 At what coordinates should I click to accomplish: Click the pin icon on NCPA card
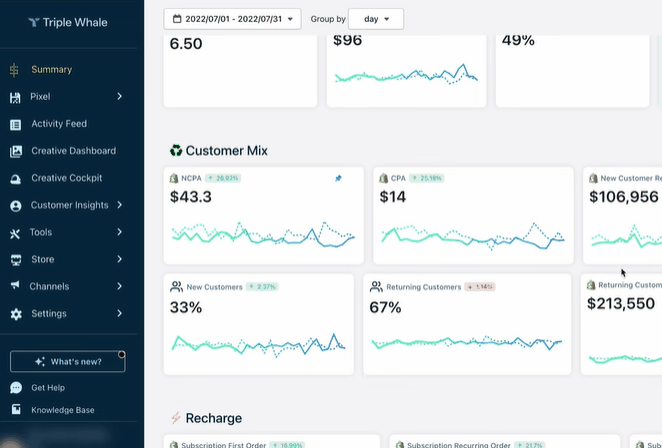pos(338,178)
